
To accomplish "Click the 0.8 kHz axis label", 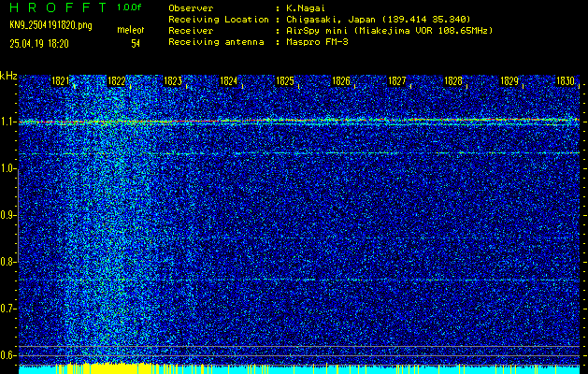I will 7,262.
